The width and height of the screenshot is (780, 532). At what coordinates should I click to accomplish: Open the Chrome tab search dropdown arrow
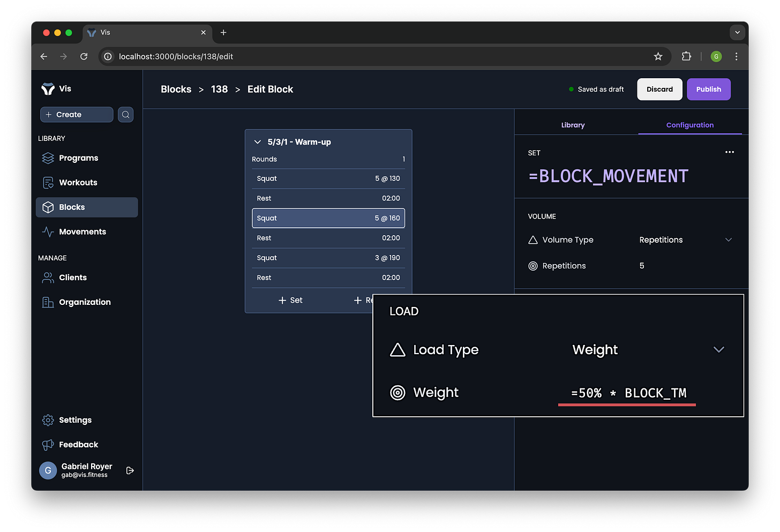tap(738, 33)
